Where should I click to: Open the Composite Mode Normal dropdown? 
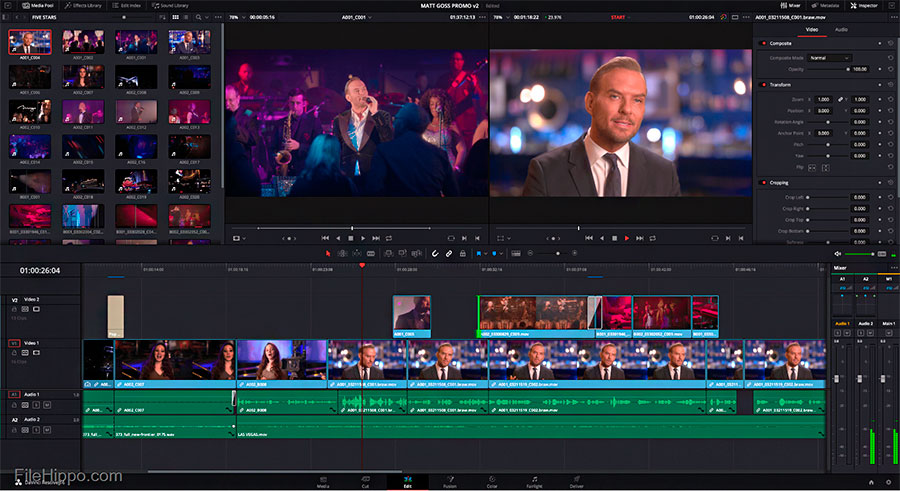829,58
